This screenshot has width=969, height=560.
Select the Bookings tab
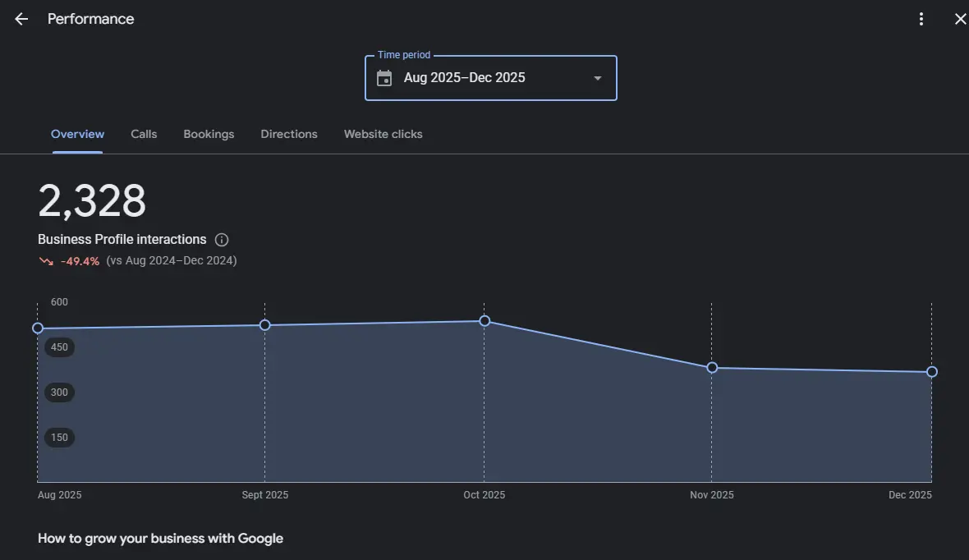click(x=209, y=134)
